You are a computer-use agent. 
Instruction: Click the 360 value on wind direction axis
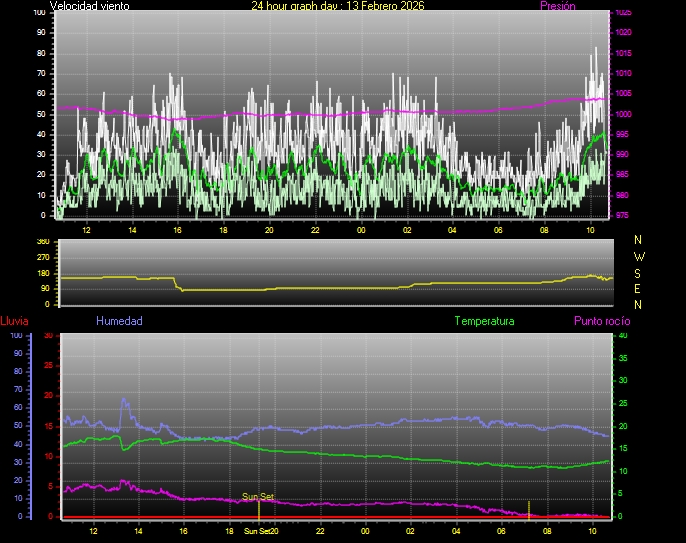tap(42, 242)
